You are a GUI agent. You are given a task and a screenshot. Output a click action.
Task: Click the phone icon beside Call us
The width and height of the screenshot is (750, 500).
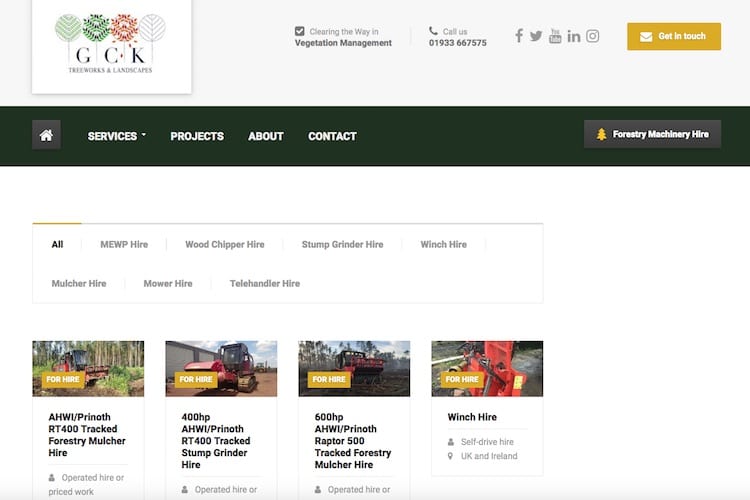click(x=433, y=31)
